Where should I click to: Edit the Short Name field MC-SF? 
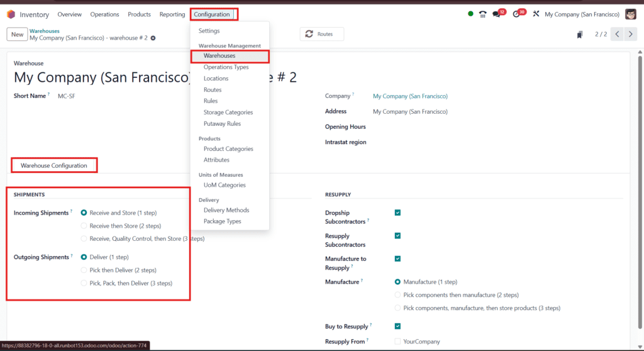point(67,96)
